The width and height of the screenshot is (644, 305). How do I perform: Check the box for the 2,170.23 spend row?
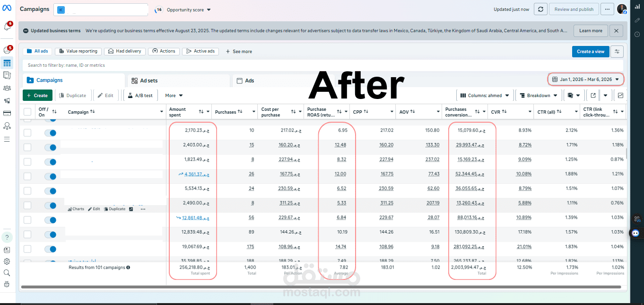(x=27, y=133)
